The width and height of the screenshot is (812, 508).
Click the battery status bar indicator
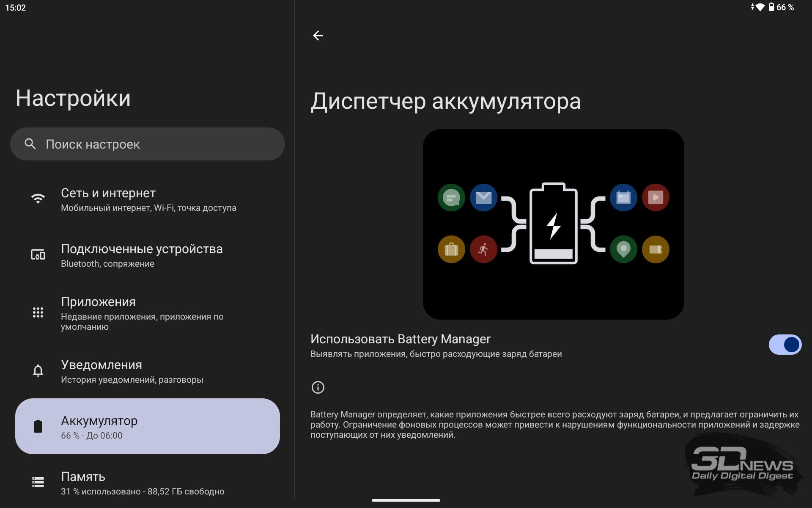pyautogui.click(x=771, y=7)
